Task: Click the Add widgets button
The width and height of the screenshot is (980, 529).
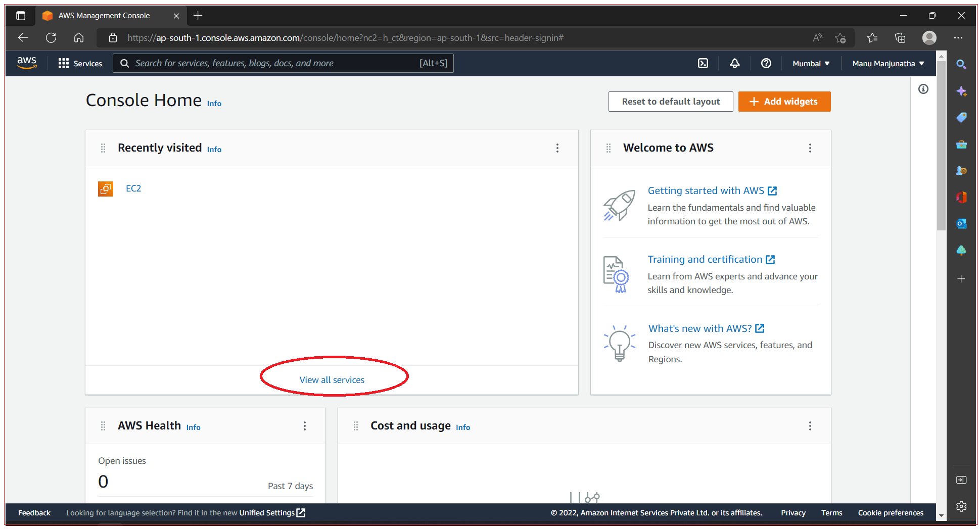Action: click(x=784, y=102)
